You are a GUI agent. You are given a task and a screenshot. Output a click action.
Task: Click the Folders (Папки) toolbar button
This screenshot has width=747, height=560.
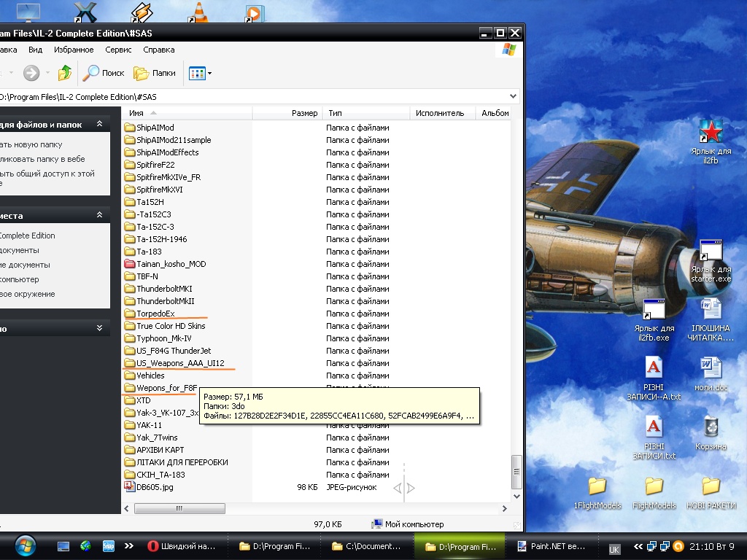pos(155,73)
